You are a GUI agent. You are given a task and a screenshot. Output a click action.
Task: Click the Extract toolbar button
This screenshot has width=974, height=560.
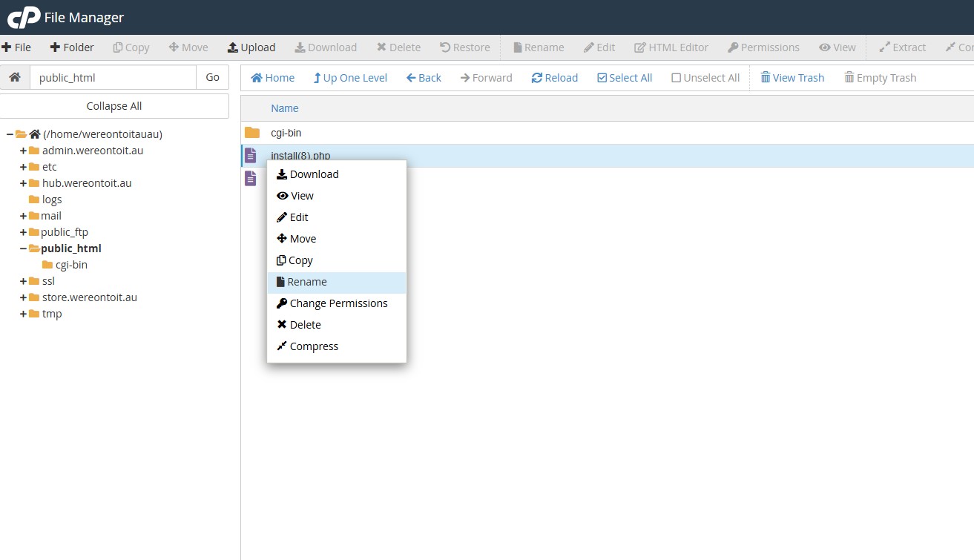903,47
